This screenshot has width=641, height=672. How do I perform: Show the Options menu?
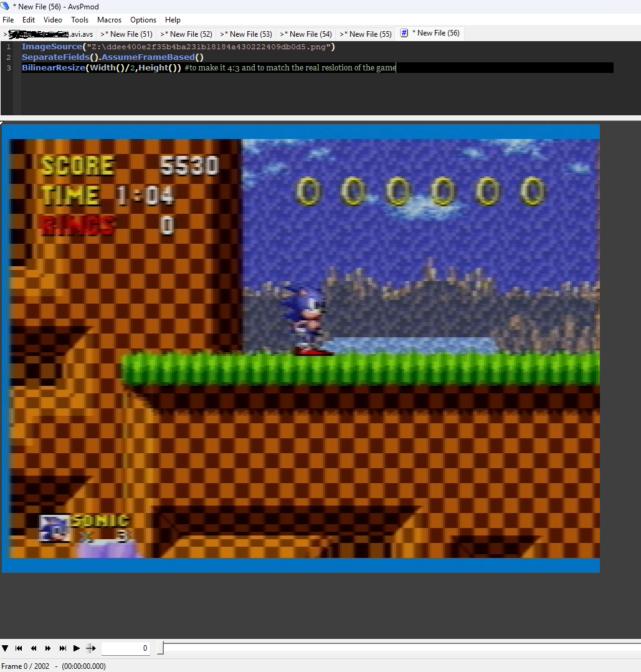(143, 20)
